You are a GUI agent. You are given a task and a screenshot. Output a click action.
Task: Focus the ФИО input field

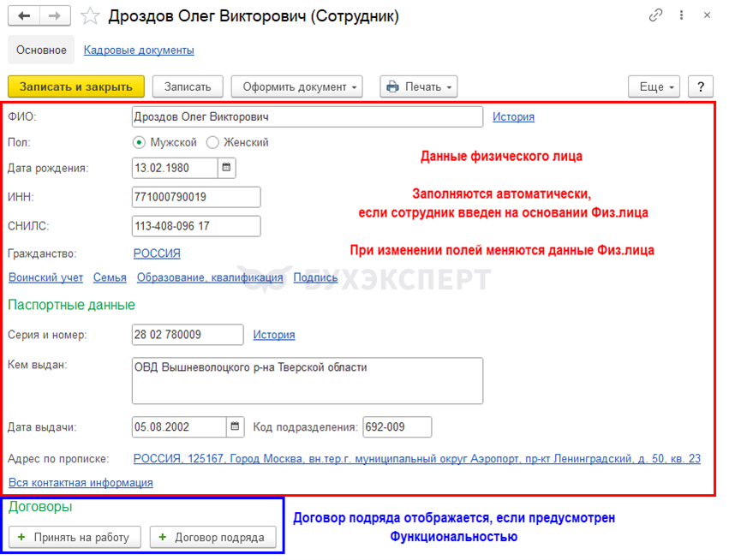(x=308, y=117)
